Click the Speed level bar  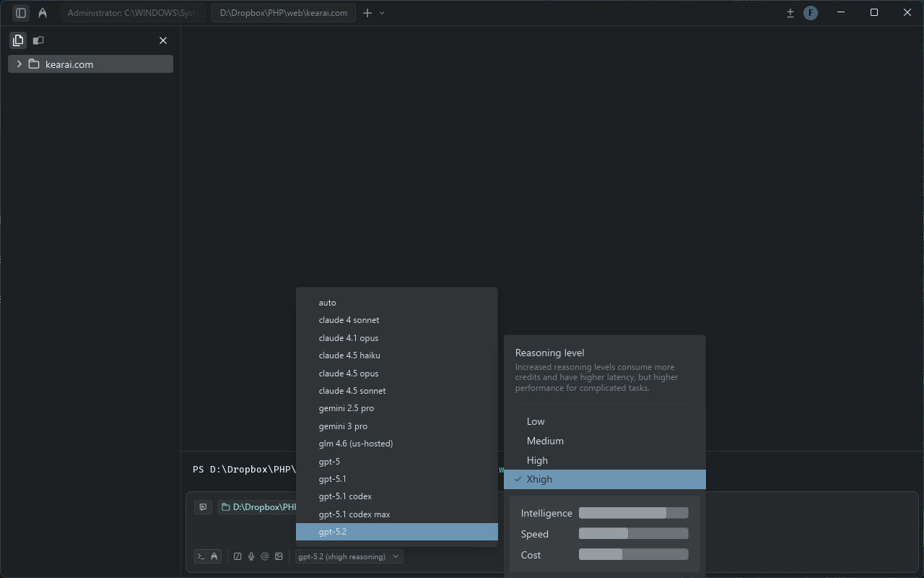(634, 534)
